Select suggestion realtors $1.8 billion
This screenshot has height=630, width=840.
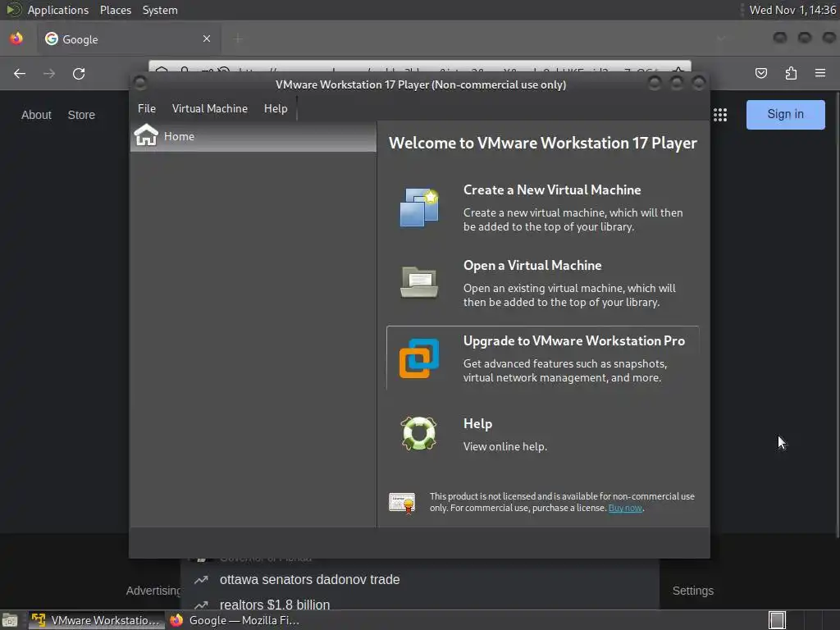point(275,605)
